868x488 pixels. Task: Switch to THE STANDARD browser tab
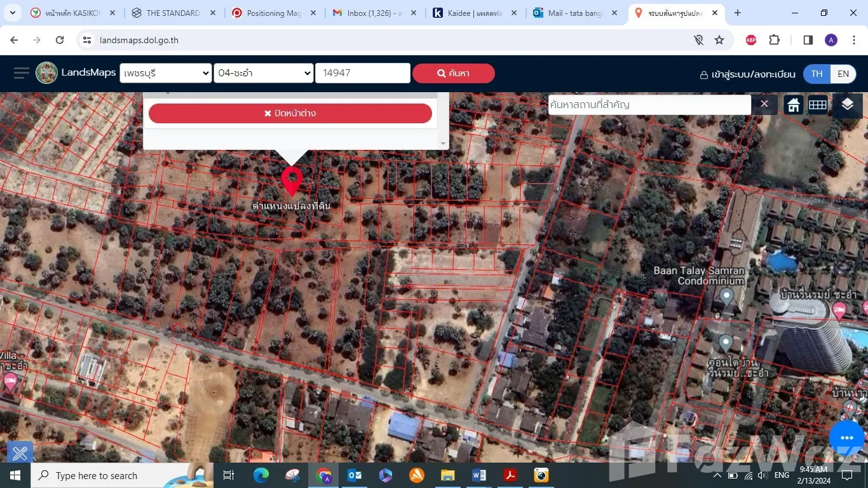pos(173,13)
